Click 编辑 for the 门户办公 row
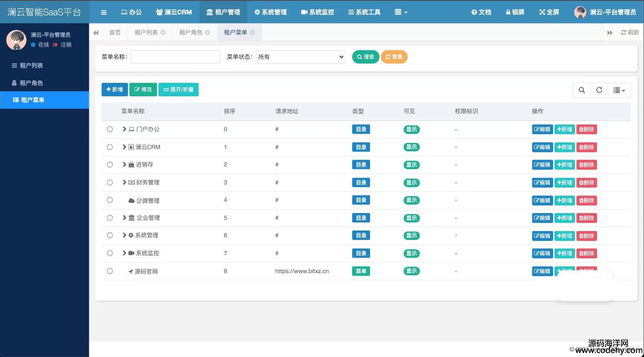The image size is (644, 357). click(542, 130)
